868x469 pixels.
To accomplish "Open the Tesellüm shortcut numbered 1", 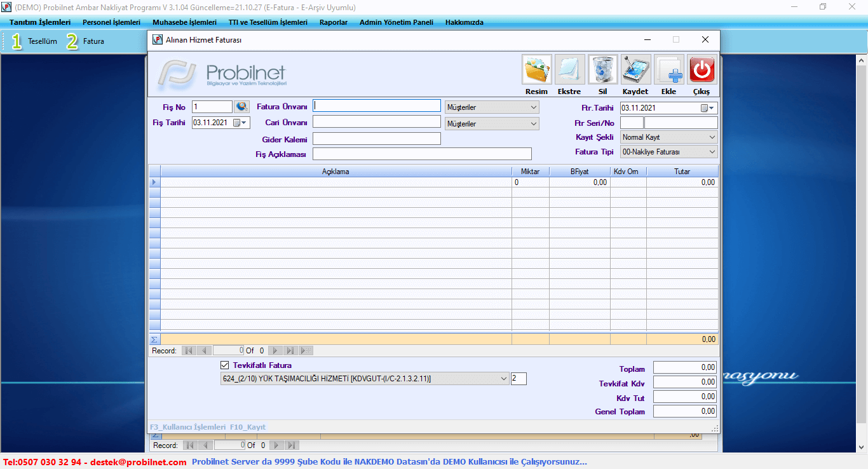I will (35, 41).
